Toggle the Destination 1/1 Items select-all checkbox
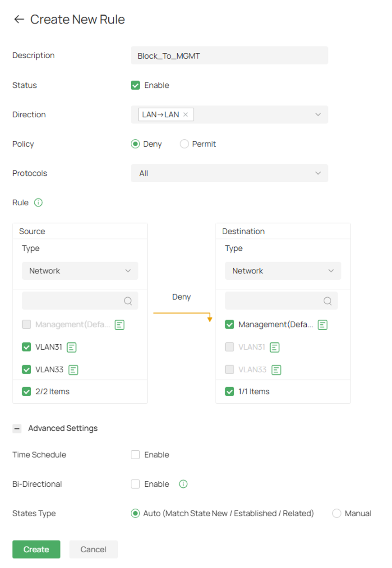This screenshot has width=392, height=568. click(230, 392)
